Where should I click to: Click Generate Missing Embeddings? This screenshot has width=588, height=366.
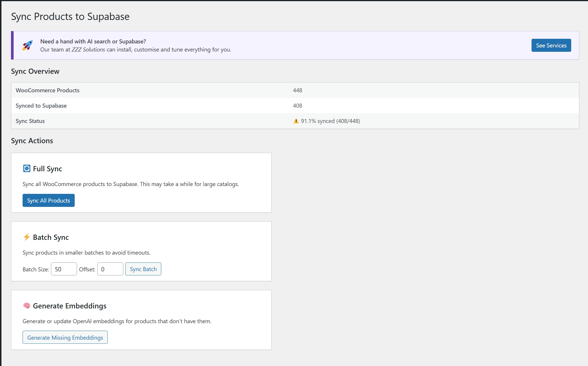coord(65,337)
